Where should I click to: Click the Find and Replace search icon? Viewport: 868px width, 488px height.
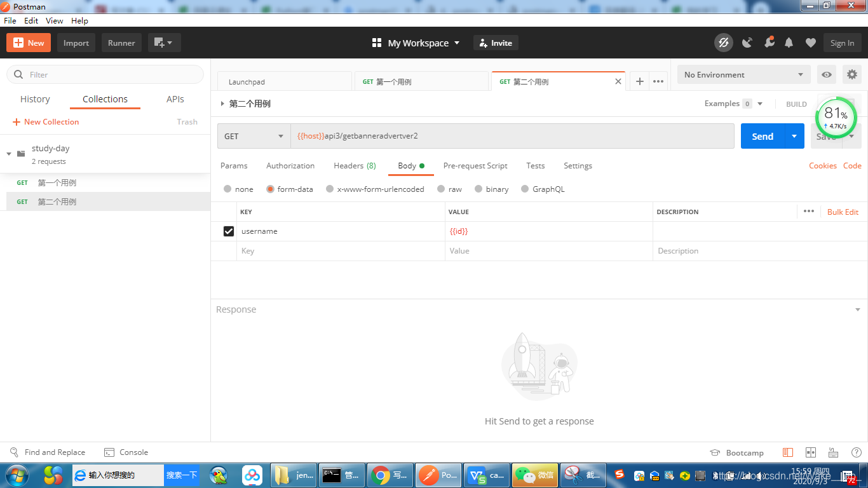point(15,452)
